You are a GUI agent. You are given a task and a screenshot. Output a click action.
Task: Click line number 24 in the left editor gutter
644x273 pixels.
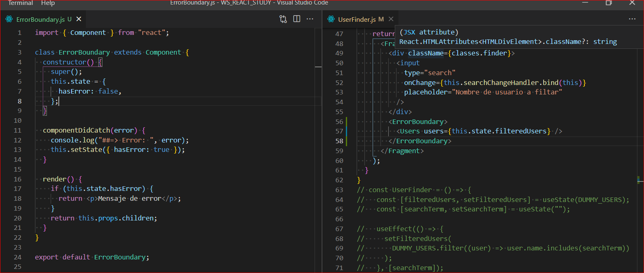tap(18, 257)
